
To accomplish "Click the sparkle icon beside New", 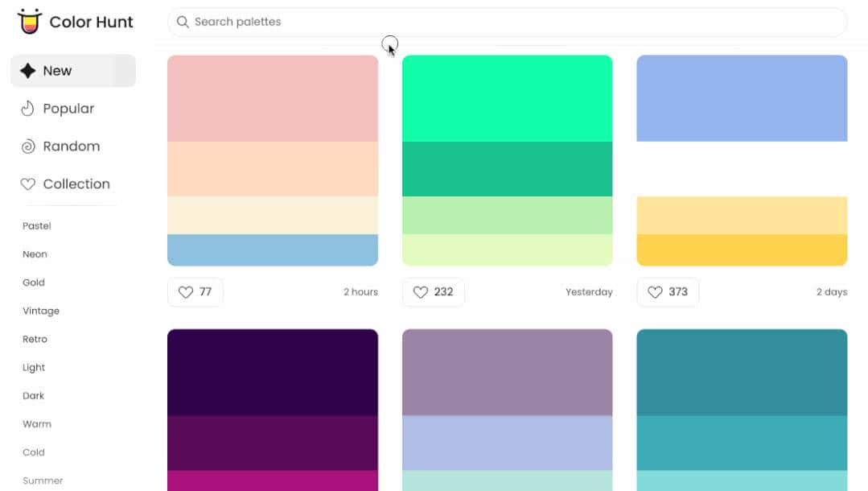I will coord(27,71).
